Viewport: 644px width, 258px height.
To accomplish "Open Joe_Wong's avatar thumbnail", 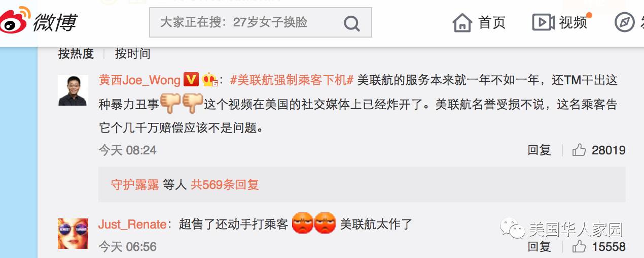I will click(73, 90).
